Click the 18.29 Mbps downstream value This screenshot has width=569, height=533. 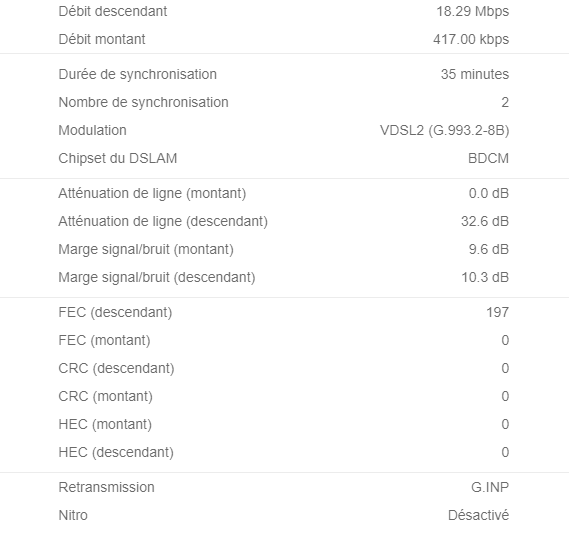pos(472,11)
